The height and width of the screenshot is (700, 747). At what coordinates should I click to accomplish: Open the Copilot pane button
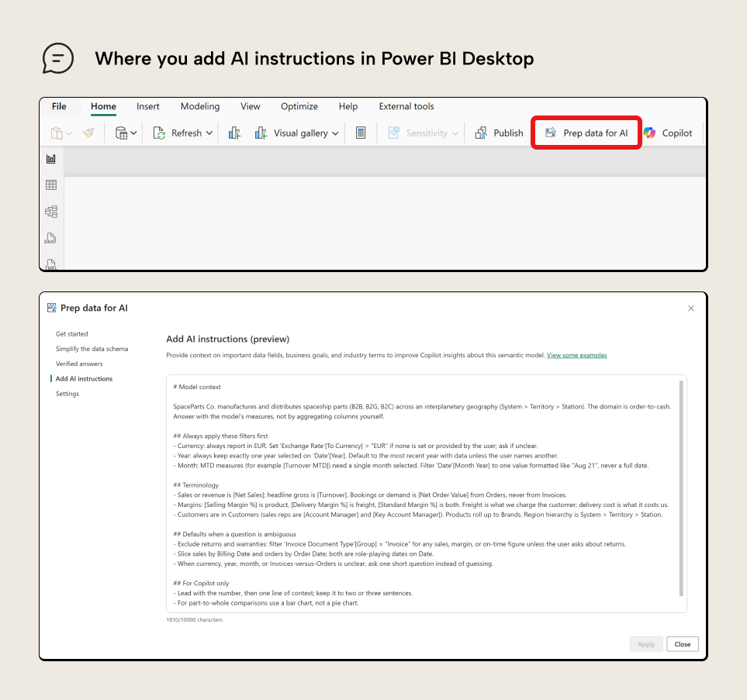click(x=668, y=133)
